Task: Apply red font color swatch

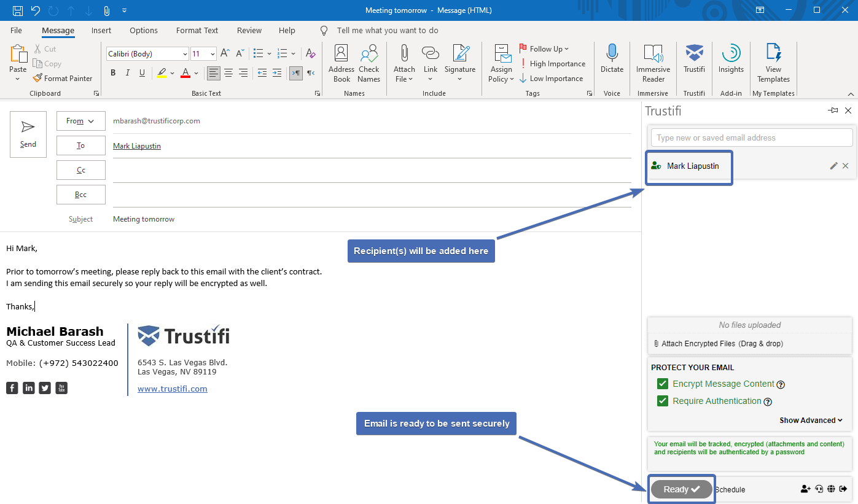Action: coord(185,73)
